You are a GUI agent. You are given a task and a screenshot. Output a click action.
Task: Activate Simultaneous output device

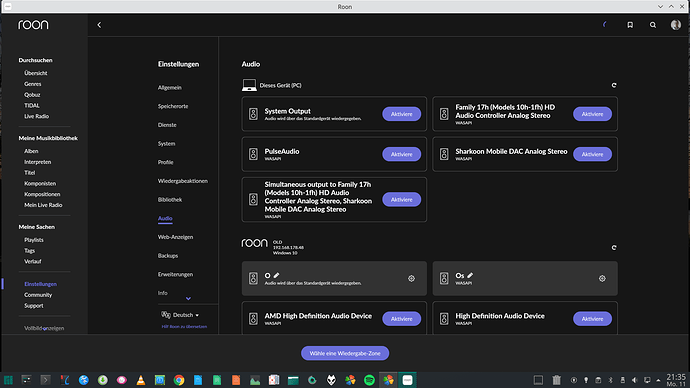coord(401,200)
